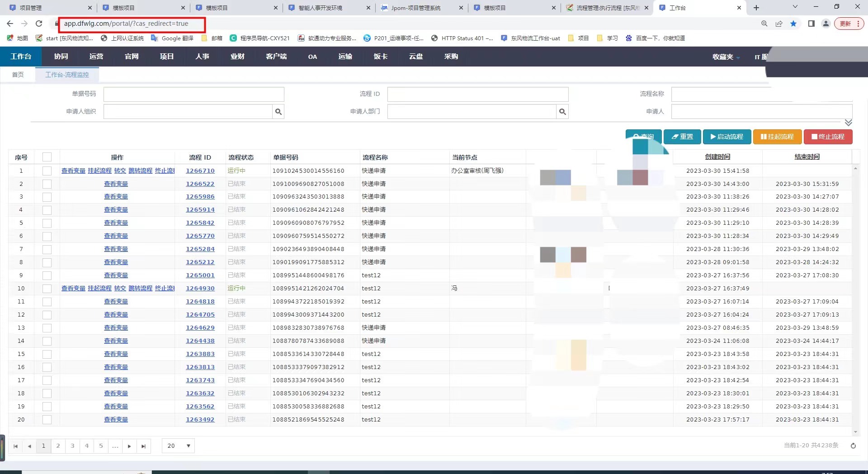Check the row 20 checkbox
The height and width of the screenshot is (474, 868).
pyautogui.click(x=47, y=420)
